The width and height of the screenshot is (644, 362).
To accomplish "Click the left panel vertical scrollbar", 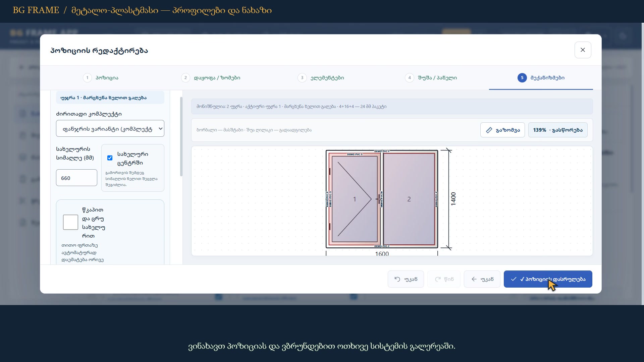I will point(181,137).
